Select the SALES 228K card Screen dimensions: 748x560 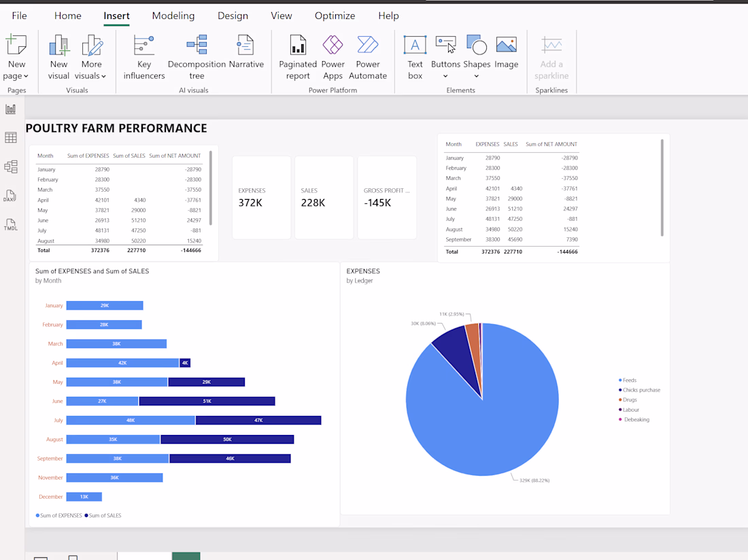tap(324, 197)
